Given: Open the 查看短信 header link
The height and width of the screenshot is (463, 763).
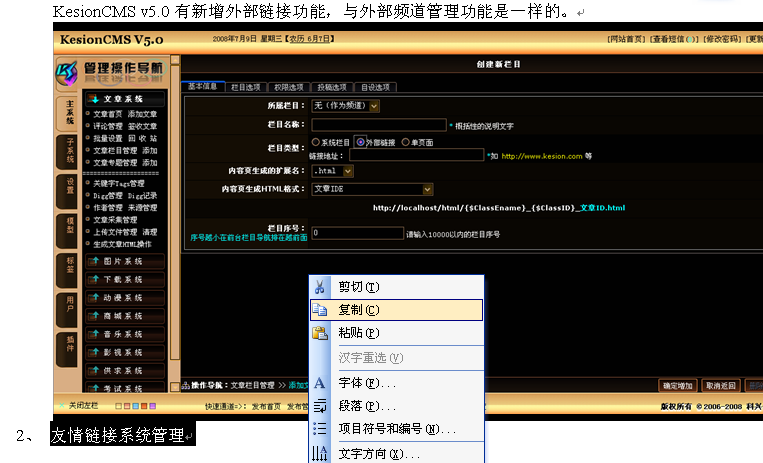Looking at the screenshot, I should point(674,39).
